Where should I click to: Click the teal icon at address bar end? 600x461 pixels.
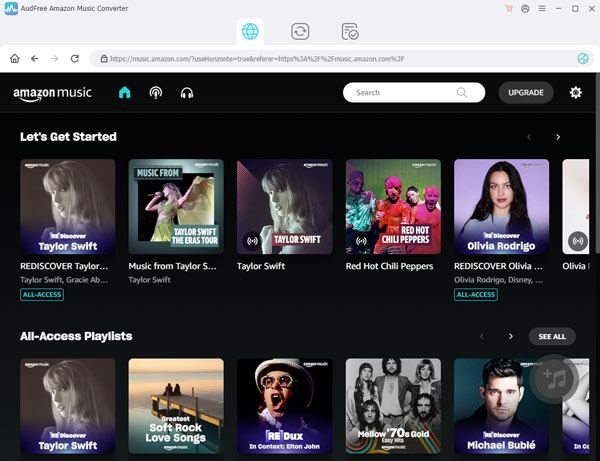[x=582, y=59]
